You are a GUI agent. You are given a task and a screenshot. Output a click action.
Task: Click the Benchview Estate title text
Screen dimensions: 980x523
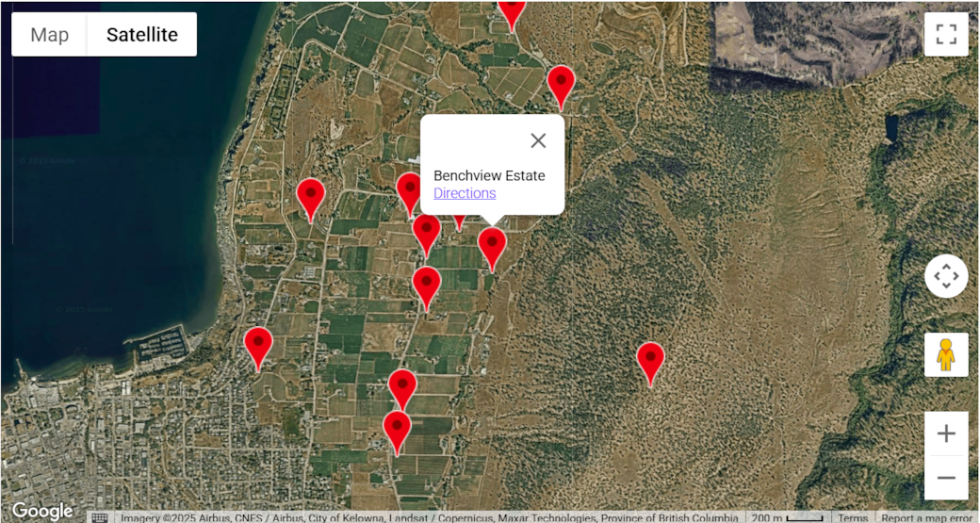coord(489,175)
